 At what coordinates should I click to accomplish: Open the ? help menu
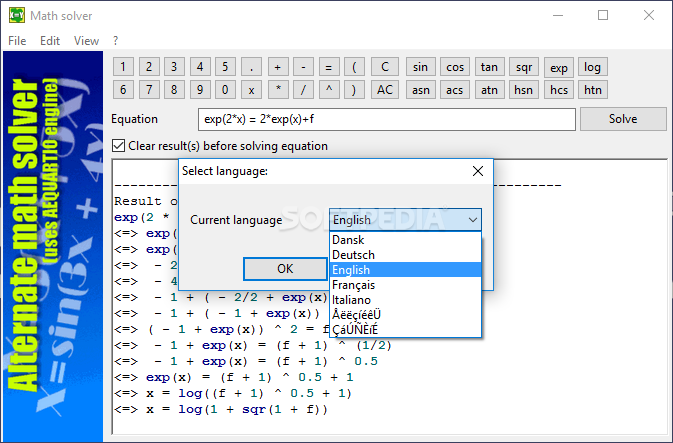click(115, 41)
